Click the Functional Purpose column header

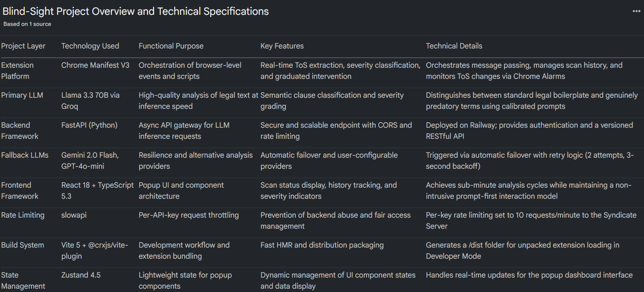pos(171,46)
